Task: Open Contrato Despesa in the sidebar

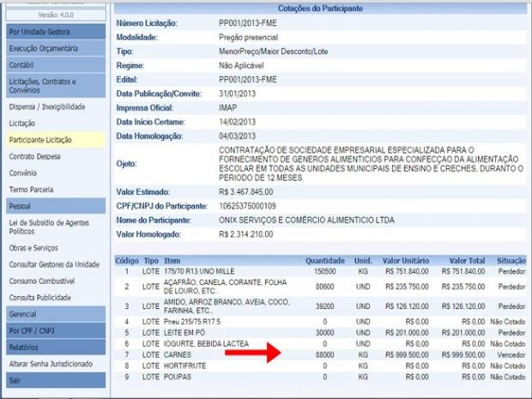Action: pos(35,157)
